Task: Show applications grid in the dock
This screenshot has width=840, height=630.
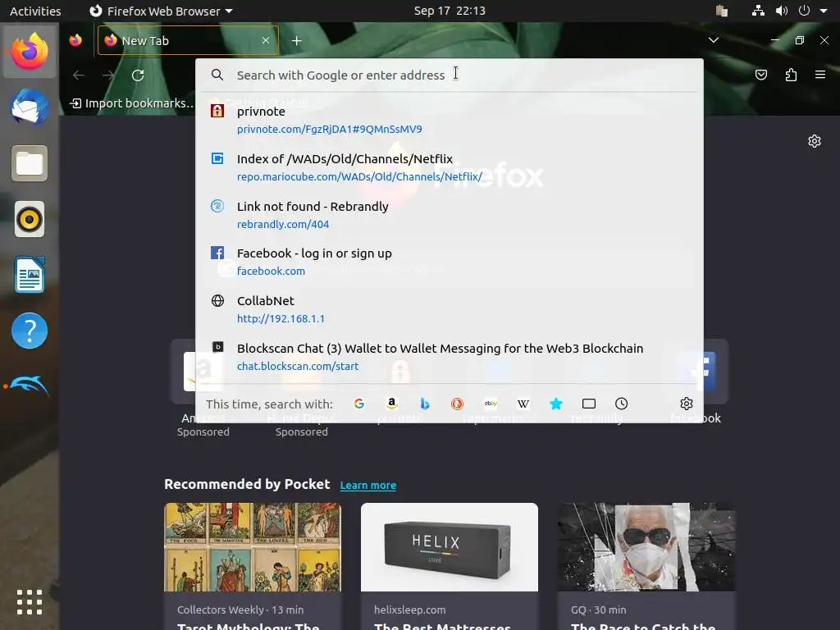Action: click(30, 602)
